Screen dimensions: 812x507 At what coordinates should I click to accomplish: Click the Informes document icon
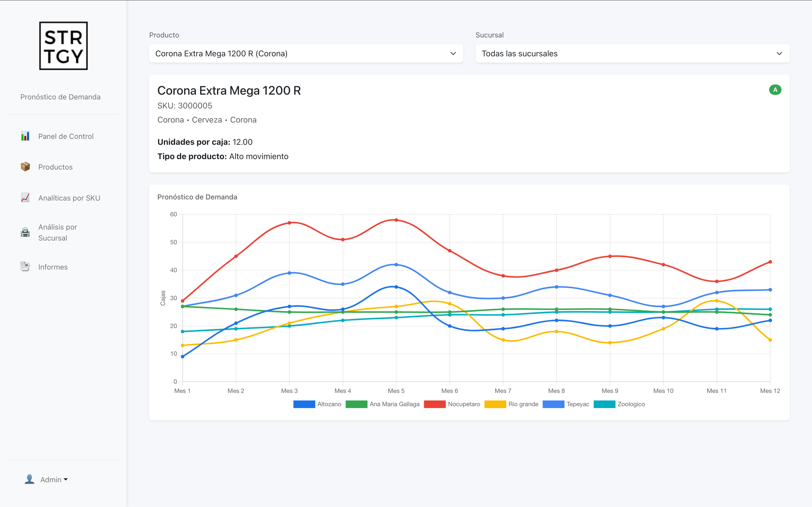(x=25, y=266)
